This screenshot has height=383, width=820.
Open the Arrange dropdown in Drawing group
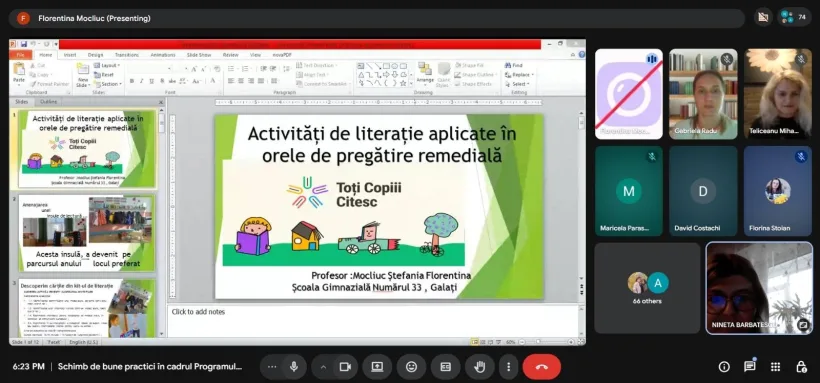[425, 75]
